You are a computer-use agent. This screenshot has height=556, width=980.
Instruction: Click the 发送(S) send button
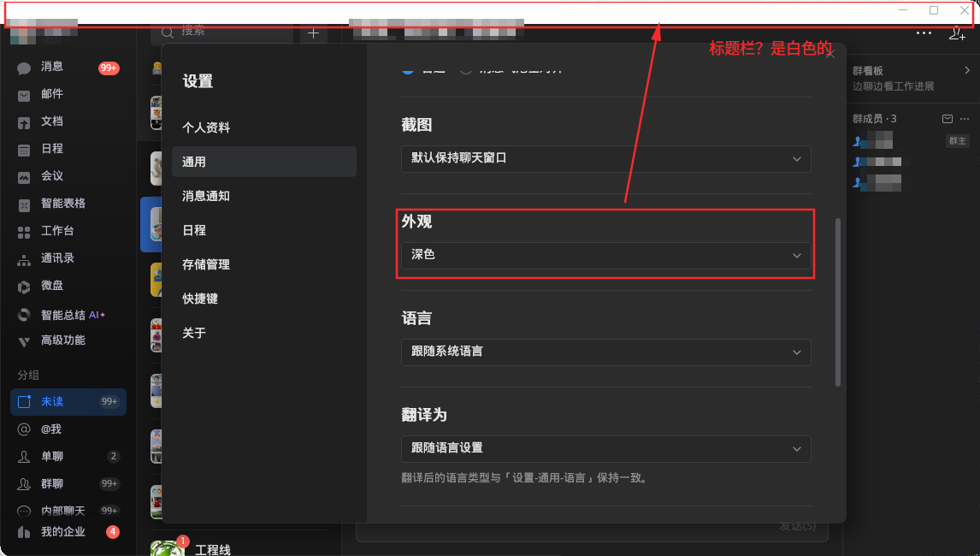pyautogui.click(x=798, y=527)
